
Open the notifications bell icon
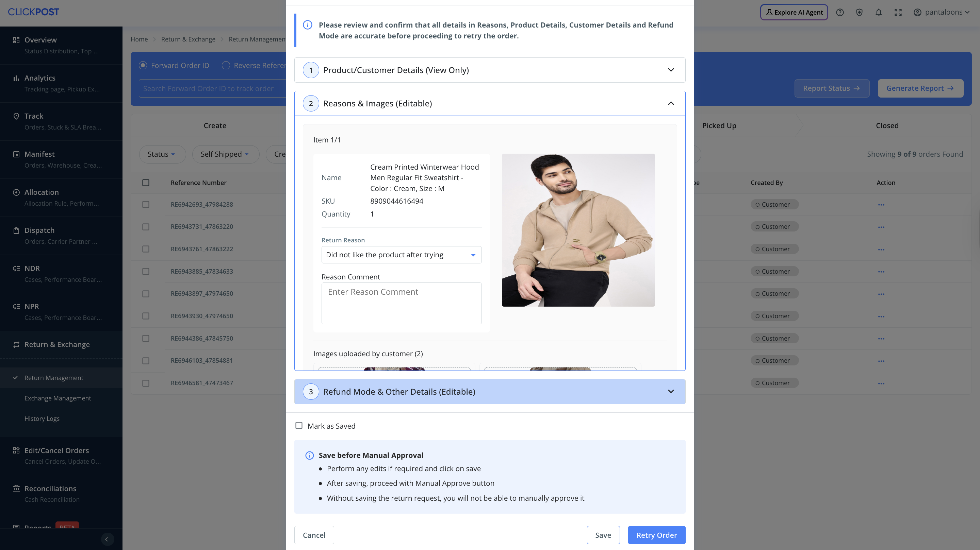(x=878, y=12)
